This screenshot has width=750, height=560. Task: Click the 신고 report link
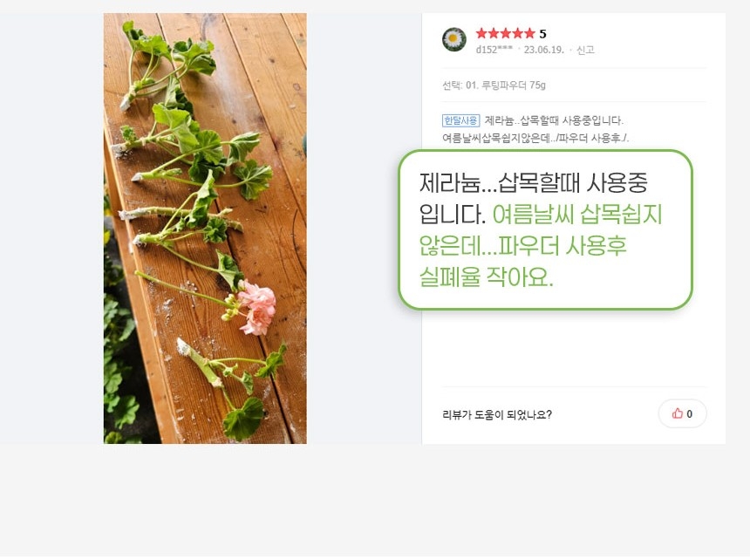pos(585,50)
